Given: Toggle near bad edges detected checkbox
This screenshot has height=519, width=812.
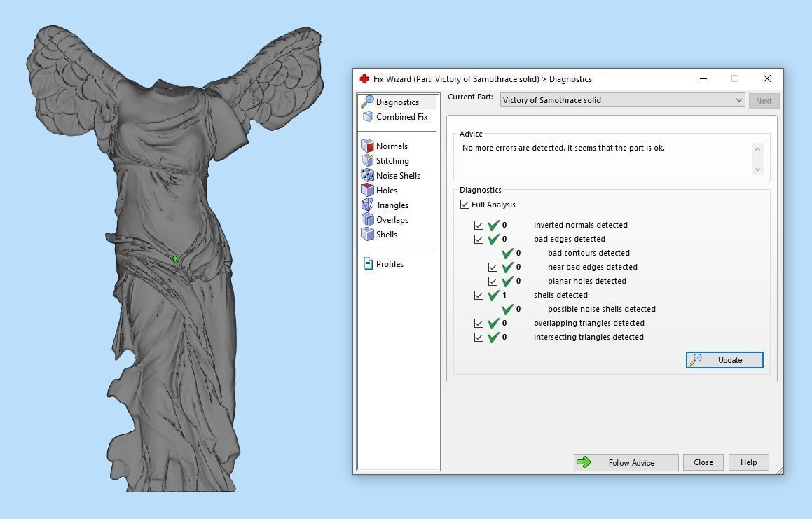Looking at the screenshot, I should [493, 267].
